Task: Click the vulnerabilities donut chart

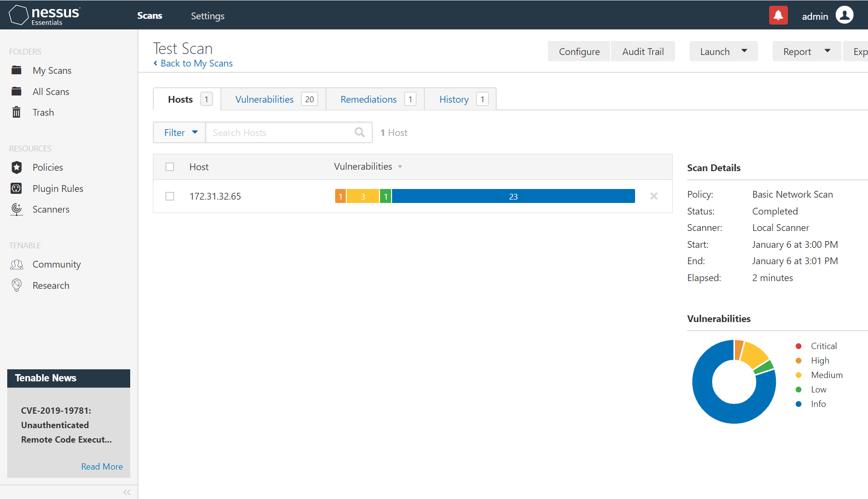Action: (734, 382)
